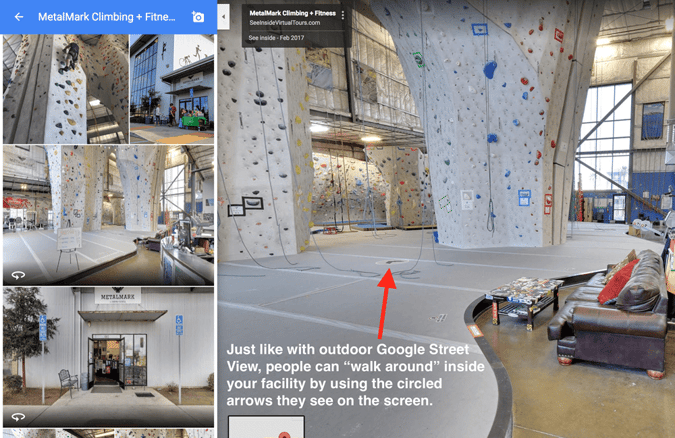The image size is (675, 438).
Task: Collapse the side panel with triangle arrow
Action: coord(223,16)
